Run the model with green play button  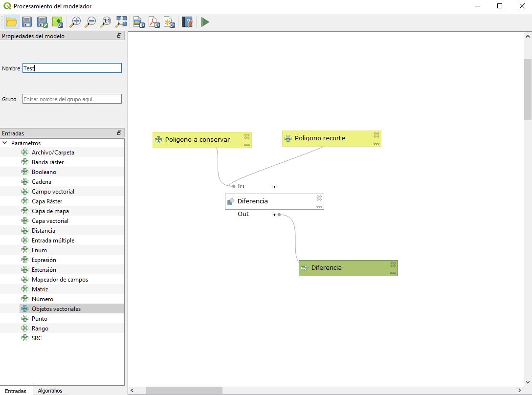(x=205, y=22)
